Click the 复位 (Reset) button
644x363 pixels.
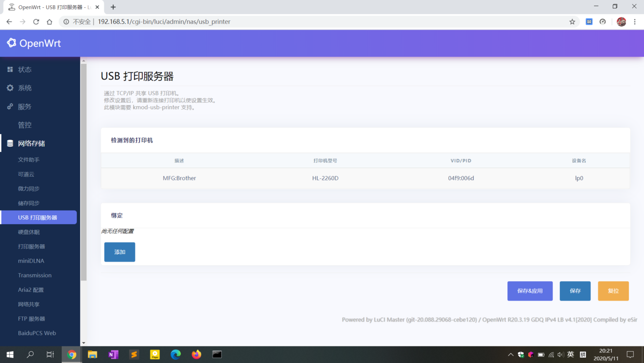point(613,291)
